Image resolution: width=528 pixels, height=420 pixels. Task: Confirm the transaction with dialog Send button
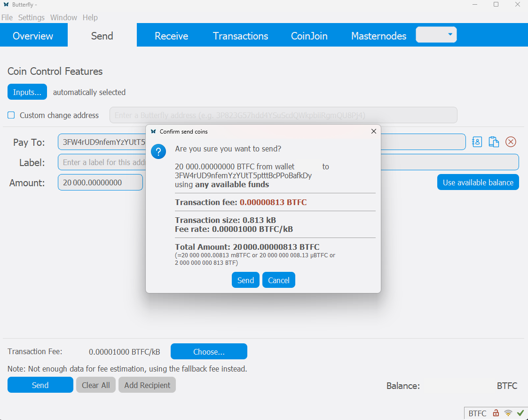(x=245, y=280)
